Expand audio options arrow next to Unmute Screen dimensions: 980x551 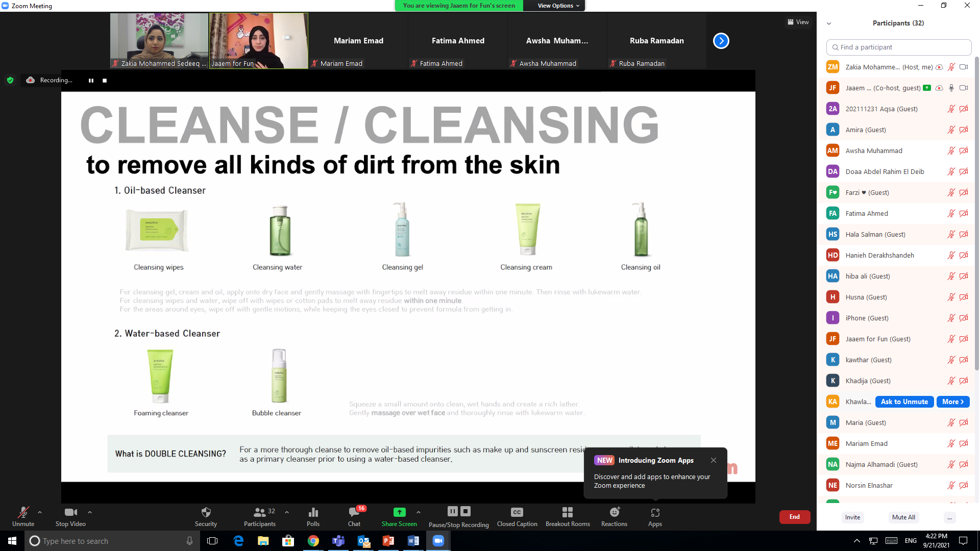pos(40,512)
